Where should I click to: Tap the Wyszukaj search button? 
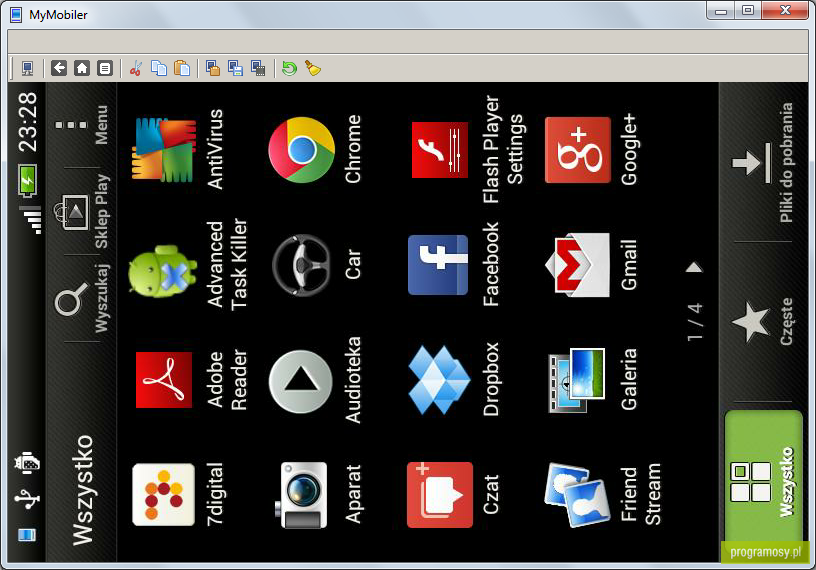(82, 298)
